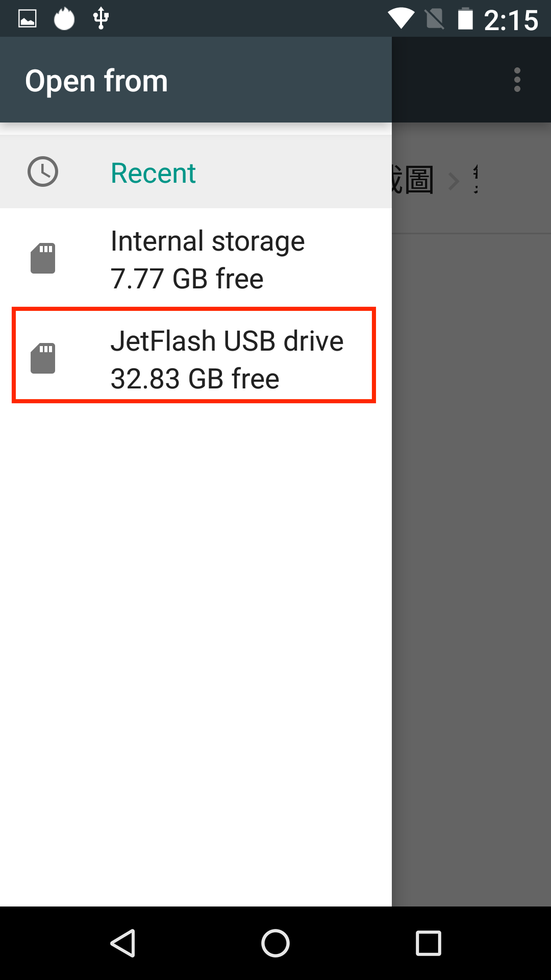
Task: Tap the USB connection icon in status bar
Action: (101, 18)
